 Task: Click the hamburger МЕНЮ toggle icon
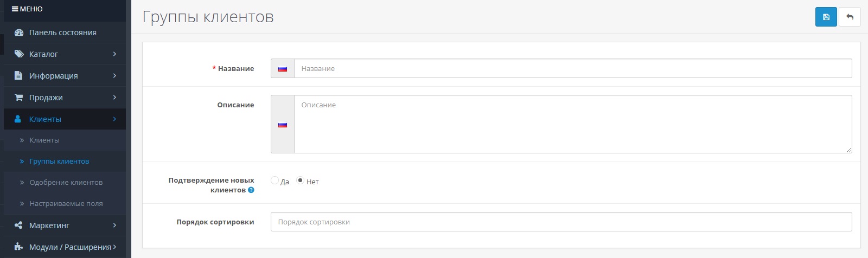coord(15,9)
